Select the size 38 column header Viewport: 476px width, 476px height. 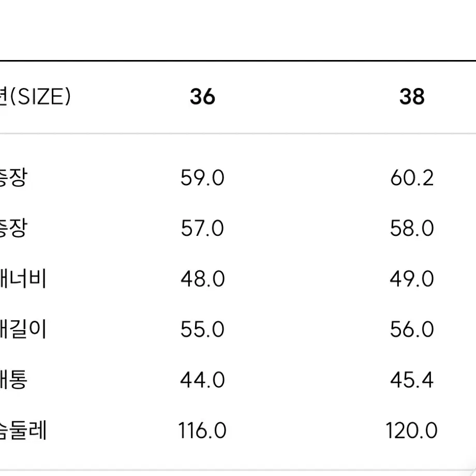(412, 97)
